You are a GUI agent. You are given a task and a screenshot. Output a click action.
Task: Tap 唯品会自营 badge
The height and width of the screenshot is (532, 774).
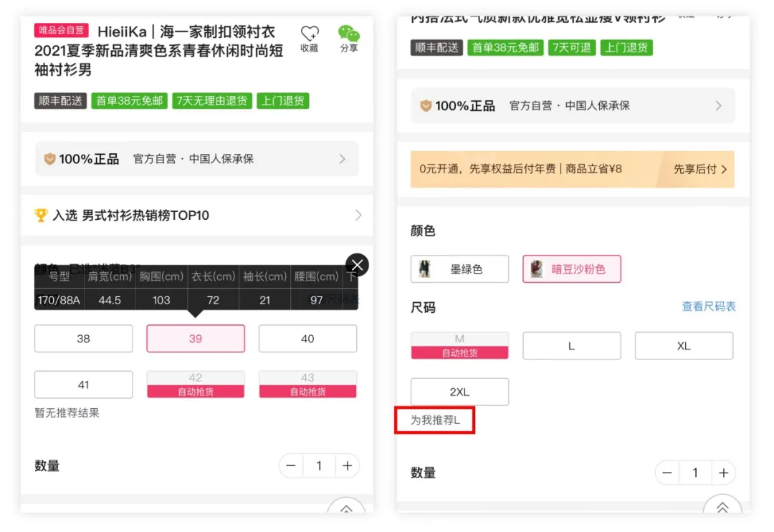(x=61, y=30)
